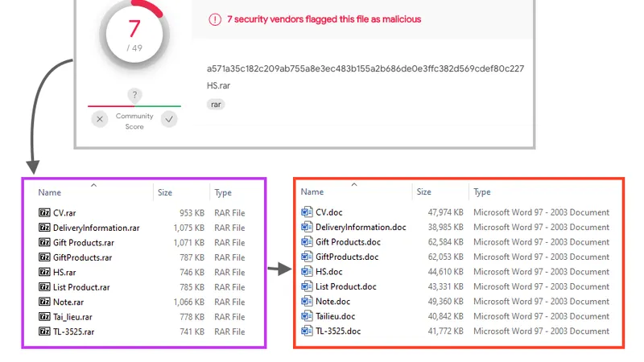Sort by Name in the RAR list

click(50, 192)
